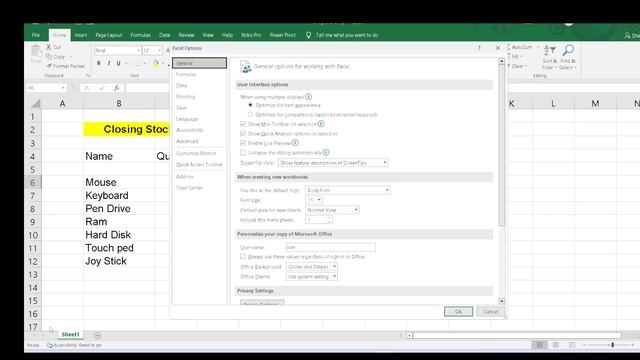Screen dimensions: 640x360
Task: Switch to the Review ribbon tab
Action: tap(186, 35)
